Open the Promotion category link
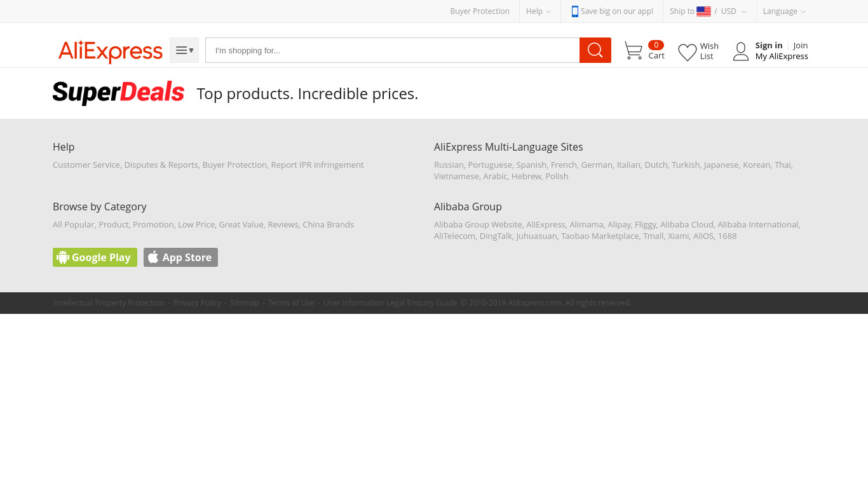 [153, 224]
